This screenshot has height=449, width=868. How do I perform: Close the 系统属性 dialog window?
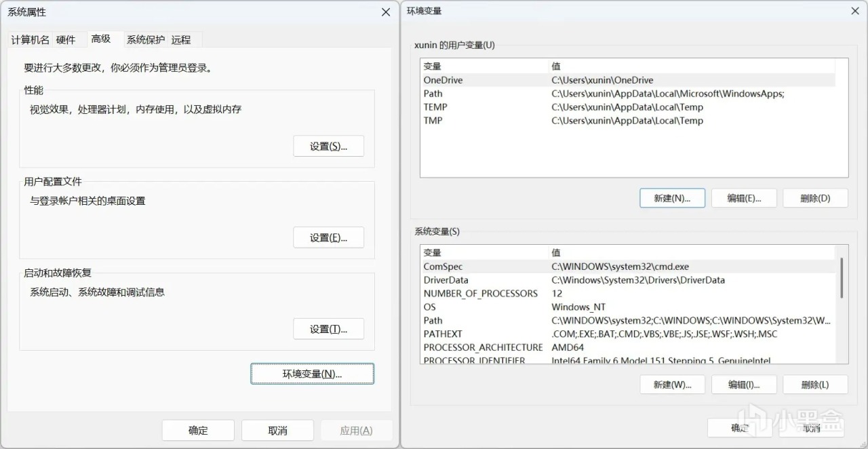point(386,12)
